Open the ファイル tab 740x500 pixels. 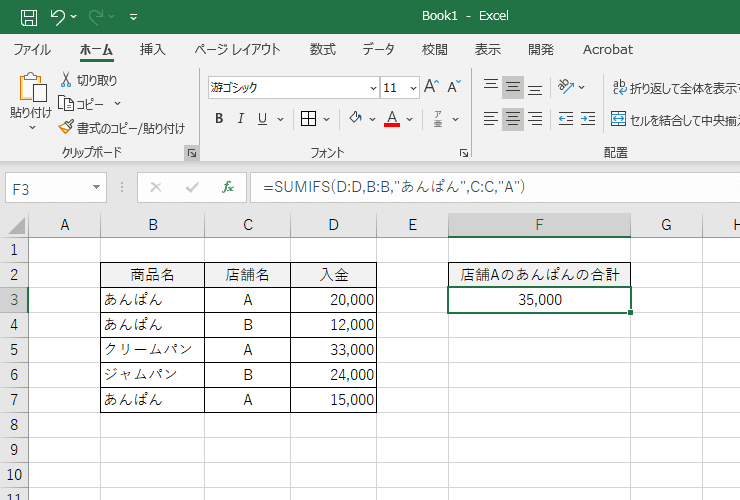click(x=32, y=50)
